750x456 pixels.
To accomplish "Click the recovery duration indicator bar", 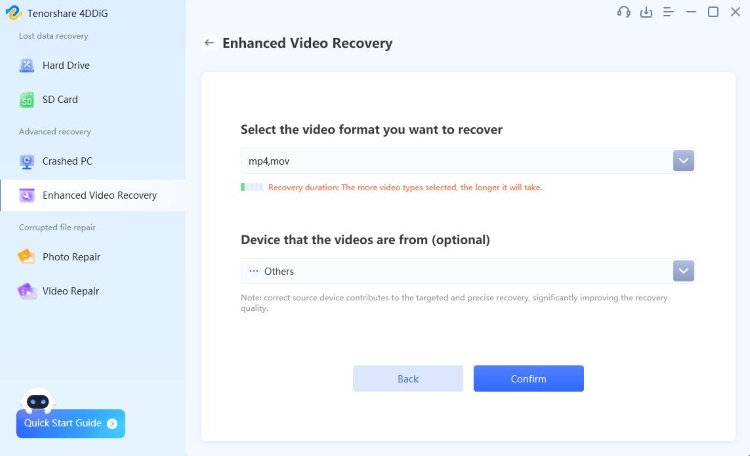I will (252, 187).
